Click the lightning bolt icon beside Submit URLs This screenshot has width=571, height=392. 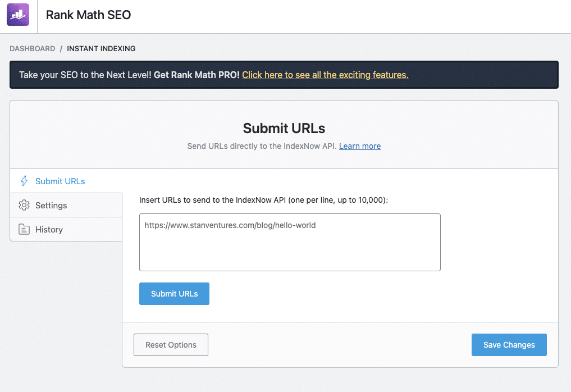click(x=24, y=181)
